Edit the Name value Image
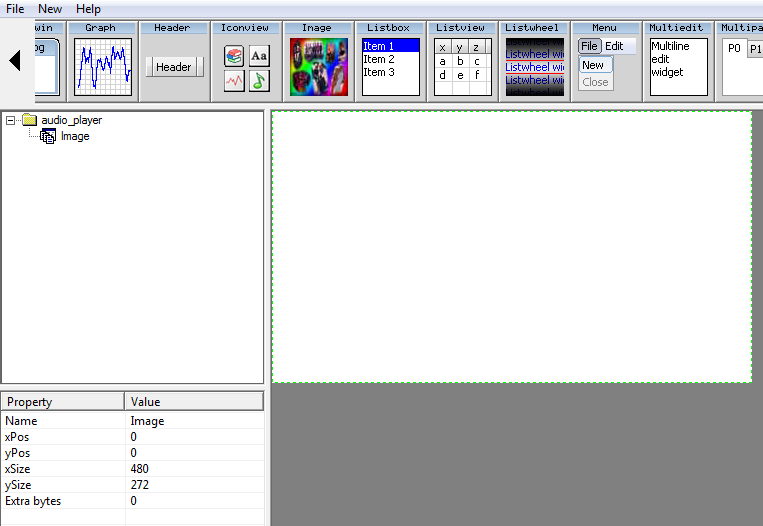 (x=195, y=420)
